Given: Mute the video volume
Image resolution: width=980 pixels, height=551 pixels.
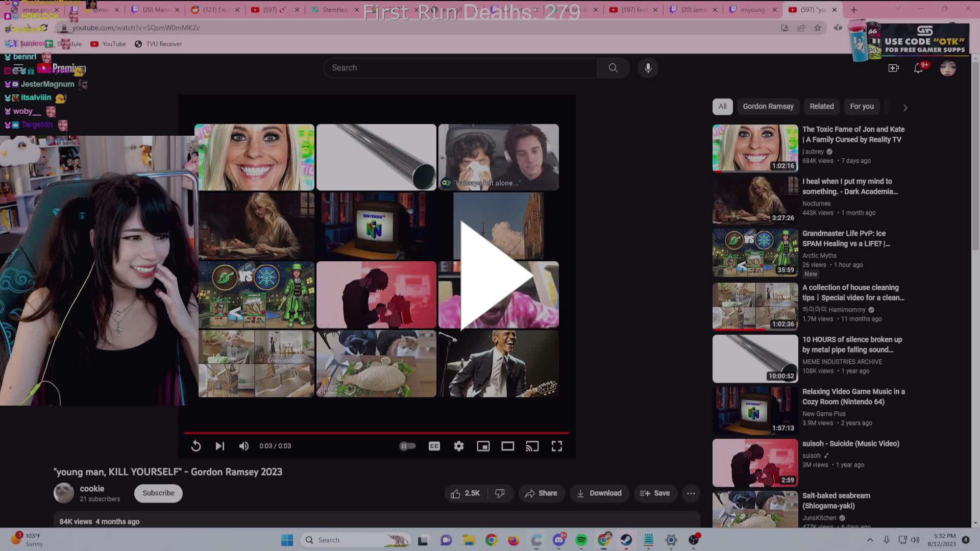Looking at the screenshot, I should coord(244,446).
